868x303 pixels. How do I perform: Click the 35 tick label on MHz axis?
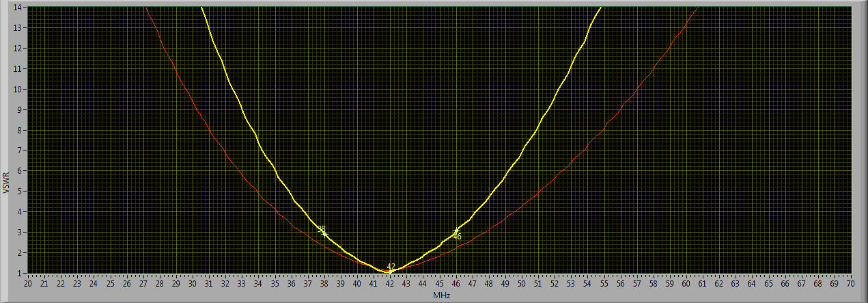pos(275,282)
